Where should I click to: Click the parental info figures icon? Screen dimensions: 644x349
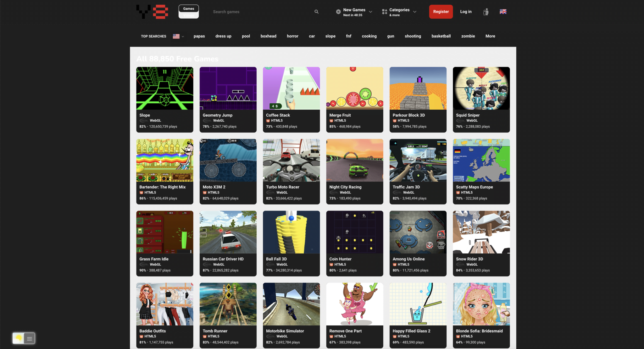(x=486, y=12)
